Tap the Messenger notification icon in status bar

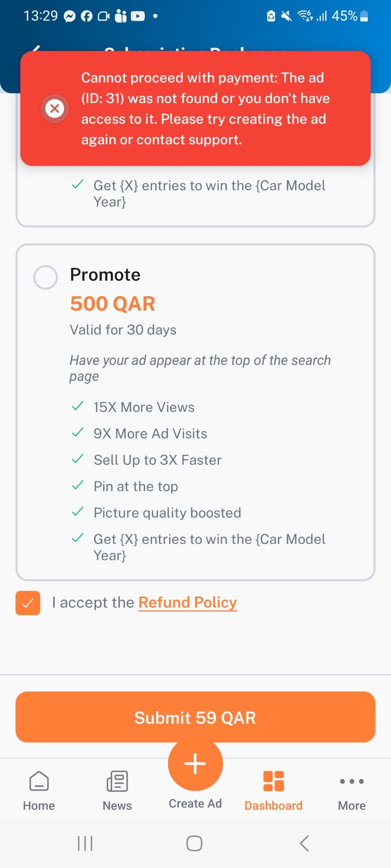[70, 16]
